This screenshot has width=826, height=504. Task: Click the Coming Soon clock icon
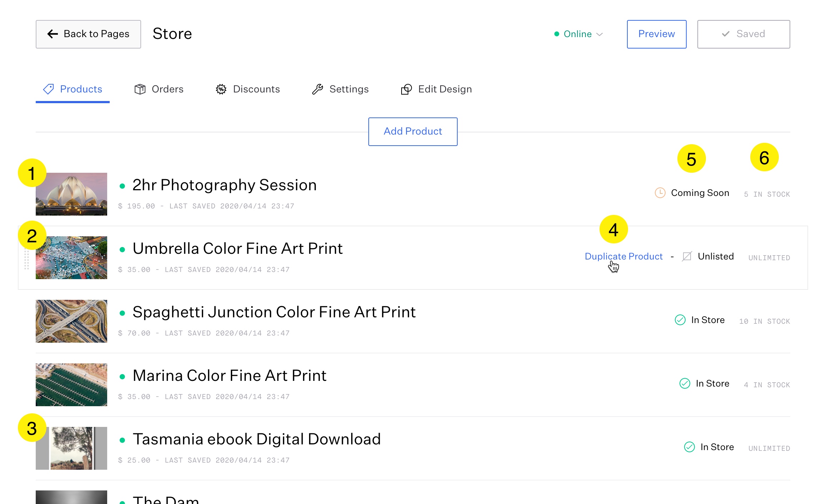click(660, 193)
